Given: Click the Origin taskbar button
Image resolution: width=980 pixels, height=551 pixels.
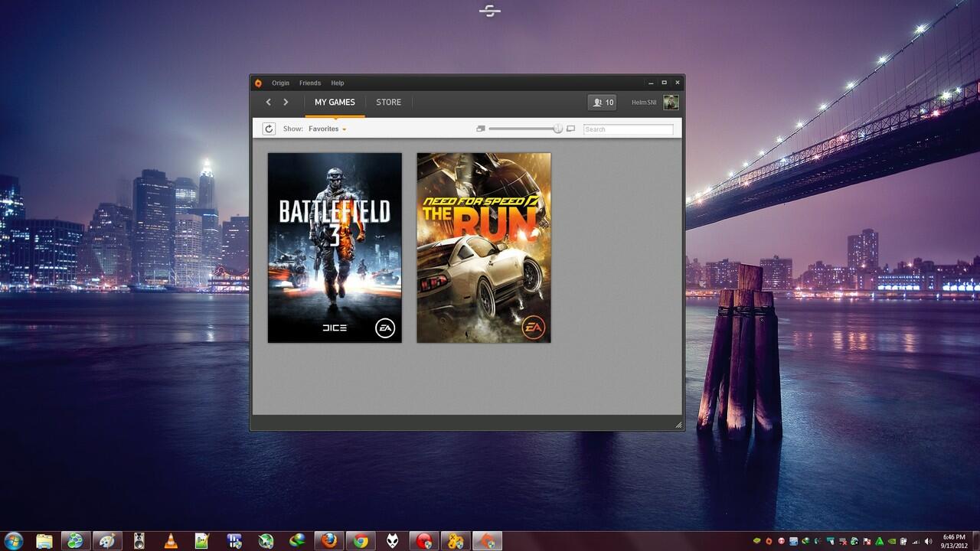Looking at the screenshot, I should [x=487, y=541].
